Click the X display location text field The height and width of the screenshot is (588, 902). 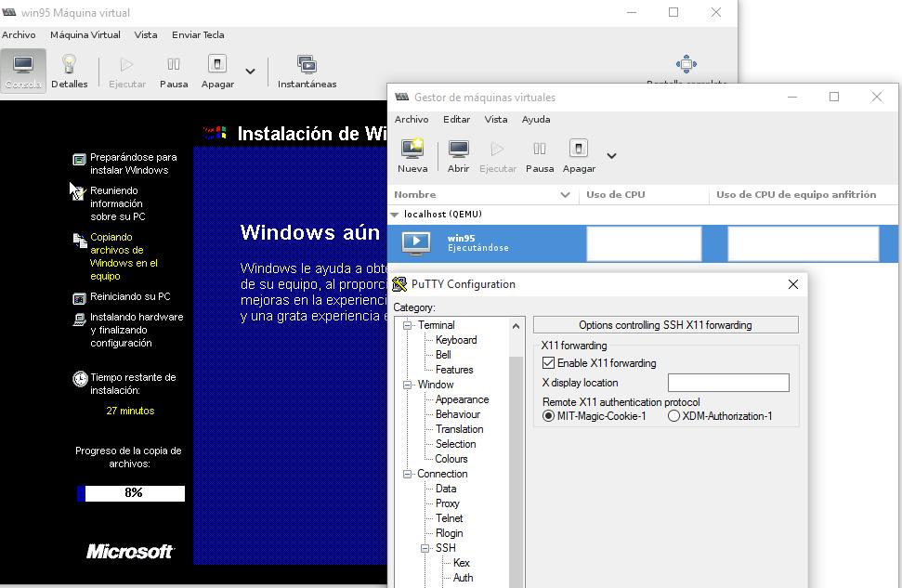pyautogui.click(x=728, y=383)
